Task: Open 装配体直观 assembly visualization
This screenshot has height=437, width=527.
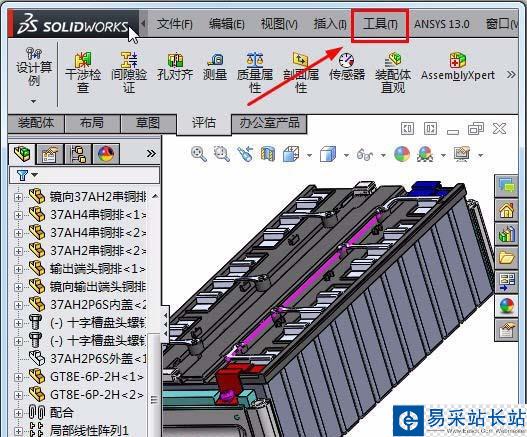Action: [393, 72]
